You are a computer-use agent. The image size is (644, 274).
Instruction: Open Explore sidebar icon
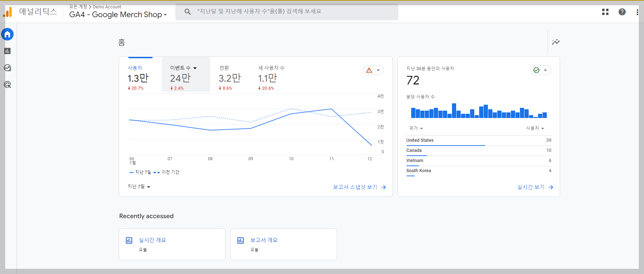[x=7, y=68]
